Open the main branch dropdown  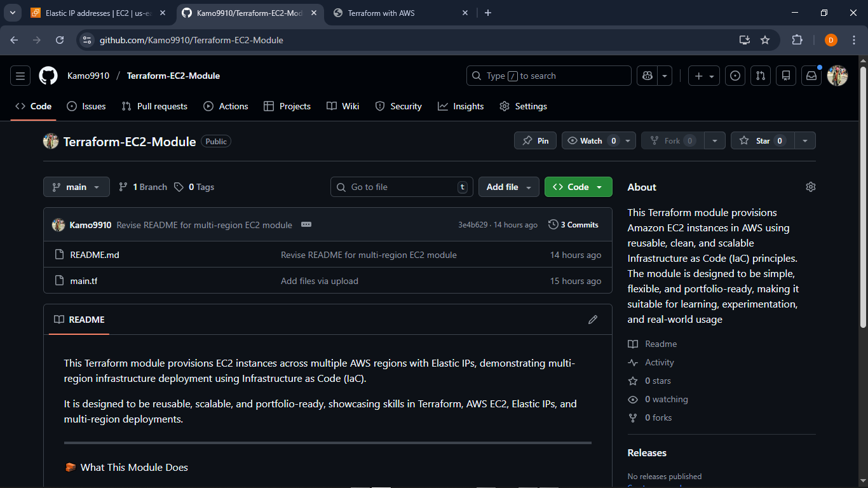coord(76,187)
